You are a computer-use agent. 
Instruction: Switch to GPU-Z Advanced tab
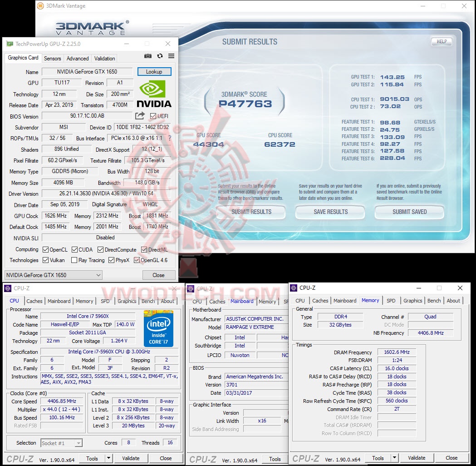pyautogui.click(x=78, y=58)
